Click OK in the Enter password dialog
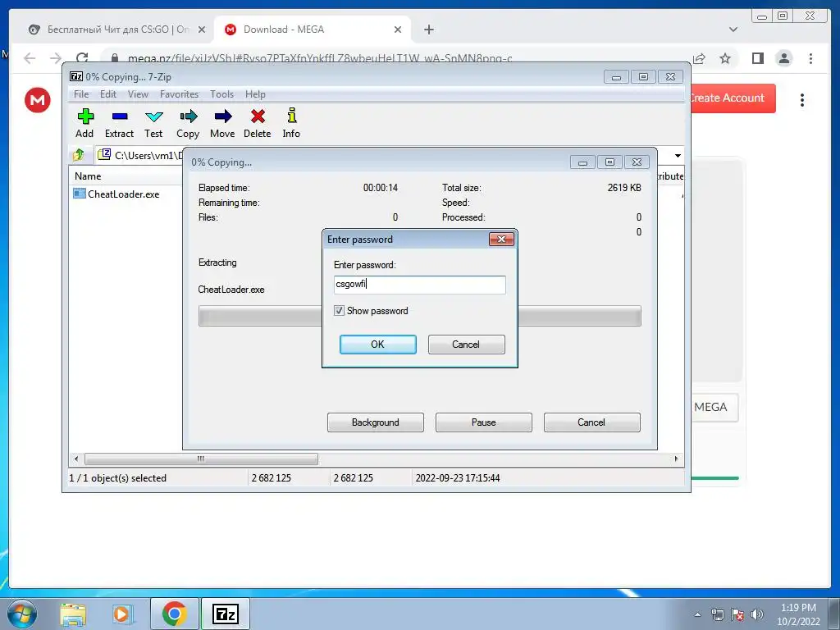 click(x=377, y=345)
